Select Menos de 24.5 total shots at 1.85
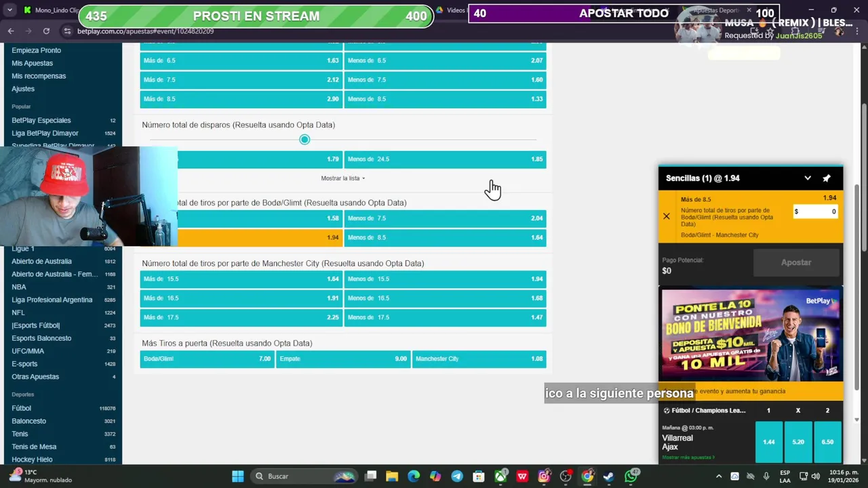 (445, 159)
